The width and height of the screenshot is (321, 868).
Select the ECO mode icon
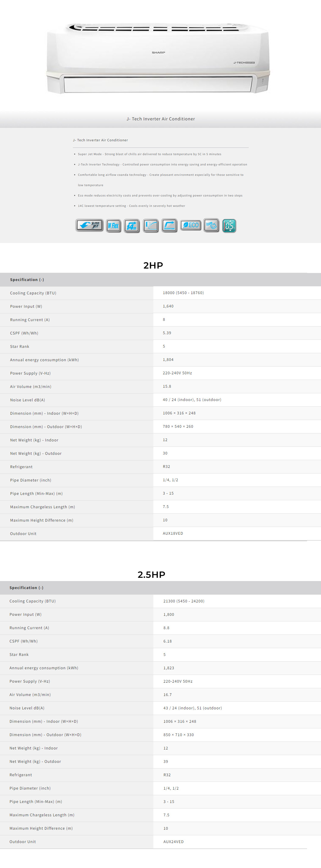191,225
